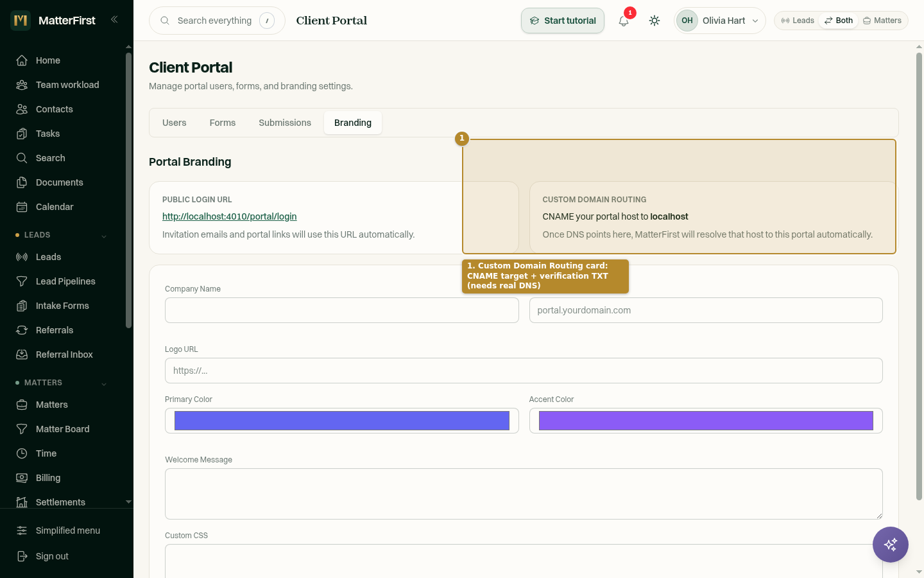This screenshot has width=924, height=578.
Task: Click the Custom CSS textarea
Action: 524,561
